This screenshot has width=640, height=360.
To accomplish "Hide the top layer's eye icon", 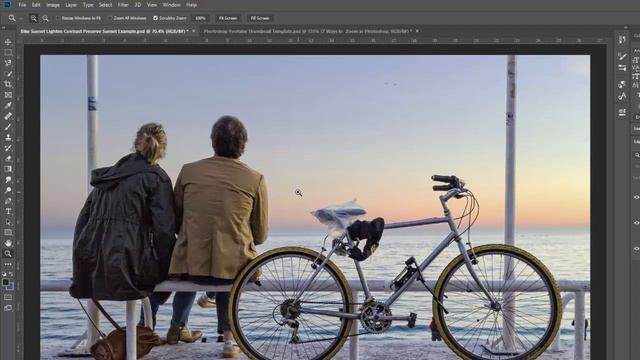I will 636,198.
